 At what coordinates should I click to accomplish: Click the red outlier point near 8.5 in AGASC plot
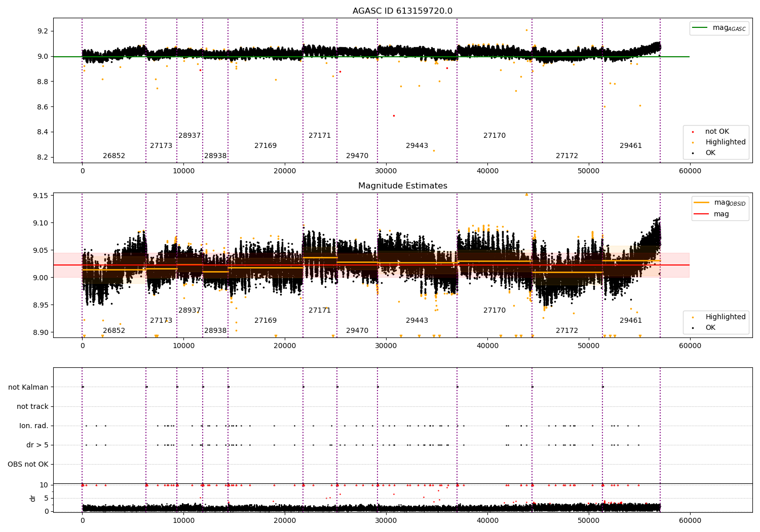(x=394, y=116)
